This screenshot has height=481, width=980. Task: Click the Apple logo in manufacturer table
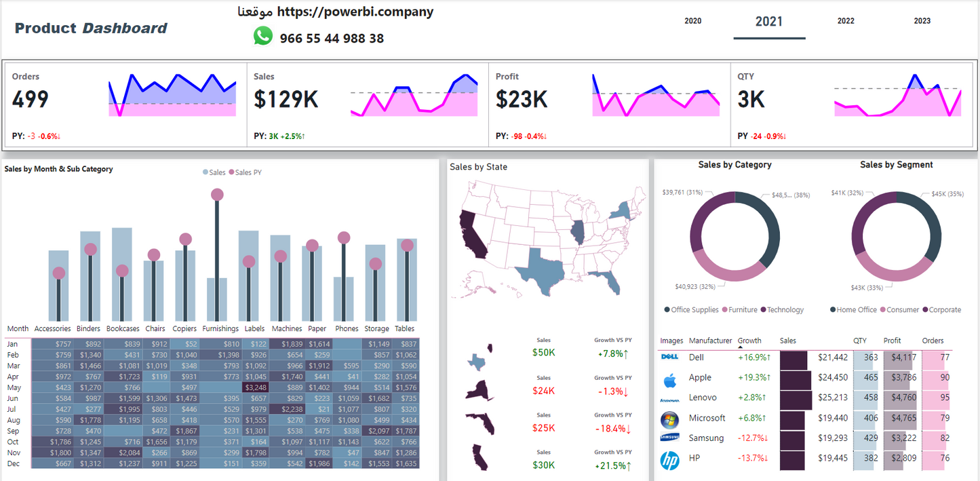click(x=669, y=377)
